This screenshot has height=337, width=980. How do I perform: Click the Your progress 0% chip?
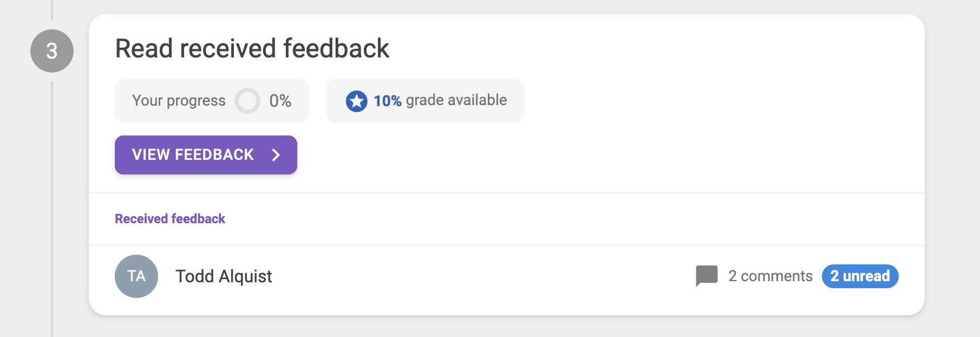coord(212,101)
